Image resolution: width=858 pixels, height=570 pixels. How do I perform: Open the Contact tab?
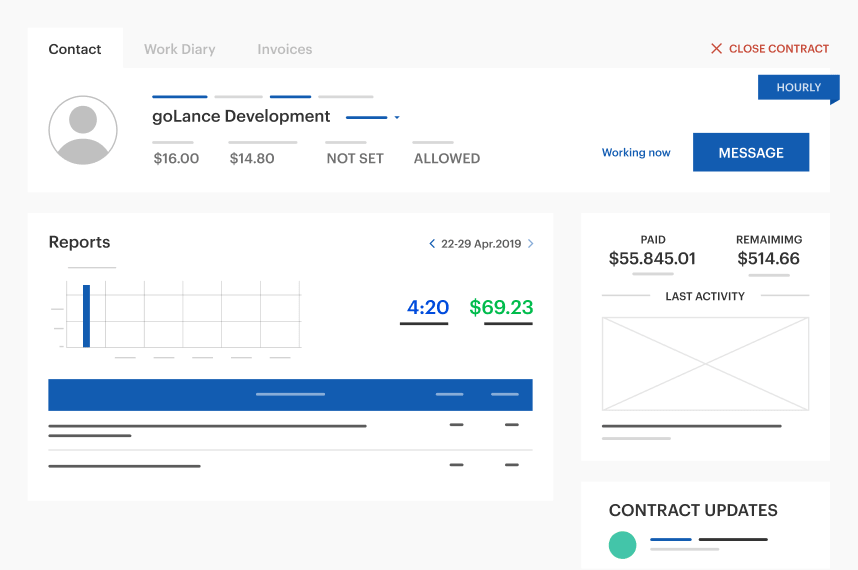coord(75,49)
